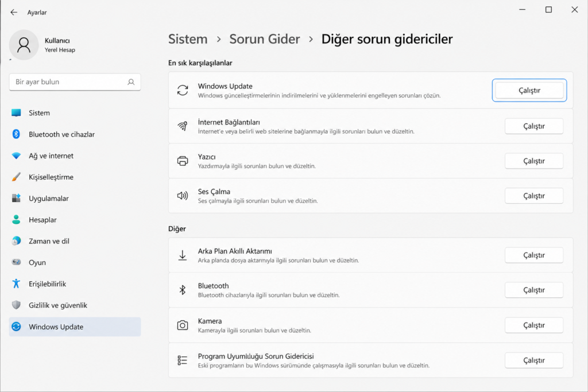Run Program Uyumluluğu Sorun Gidericisi

tap(534, 360)
